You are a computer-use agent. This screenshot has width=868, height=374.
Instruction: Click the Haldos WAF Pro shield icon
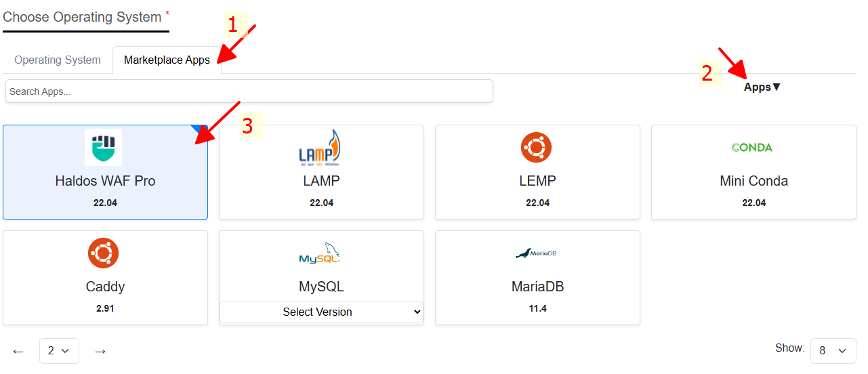point(103,147)
